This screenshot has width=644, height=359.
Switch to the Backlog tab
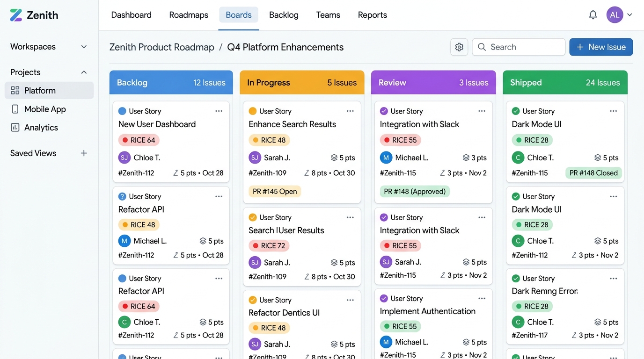click(284, 15)
